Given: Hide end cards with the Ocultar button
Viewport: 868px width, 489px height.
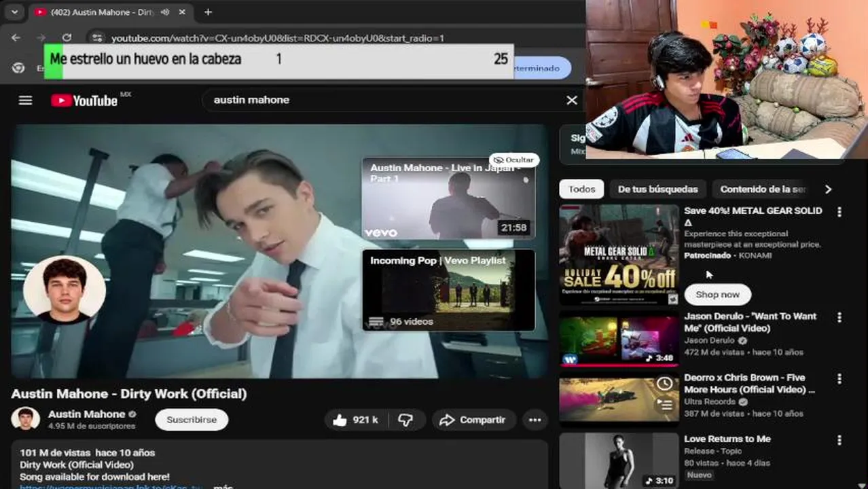Looking at the screenshot, I should coord(514,160).
